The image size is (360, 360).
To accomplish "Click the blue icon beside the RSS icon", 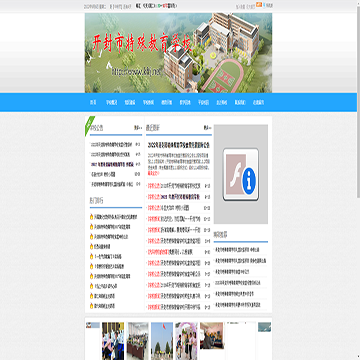I will [x=264, y=5].
